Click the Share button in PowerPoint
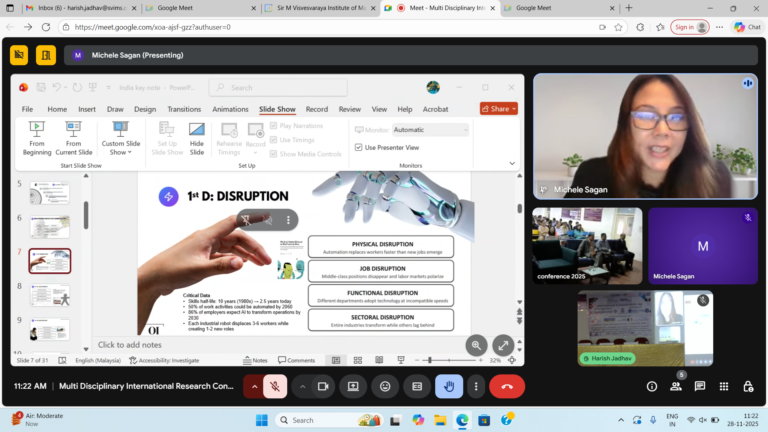This screenshot has width=768, height=432. [499, 109]
